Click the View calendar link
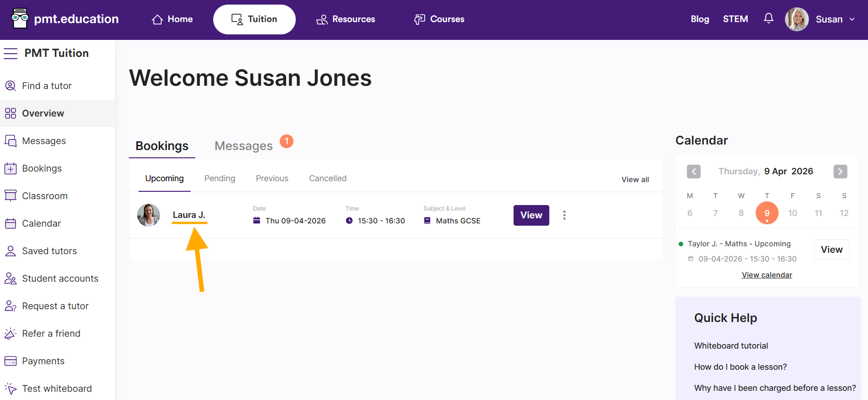 [x=767, y=275]
